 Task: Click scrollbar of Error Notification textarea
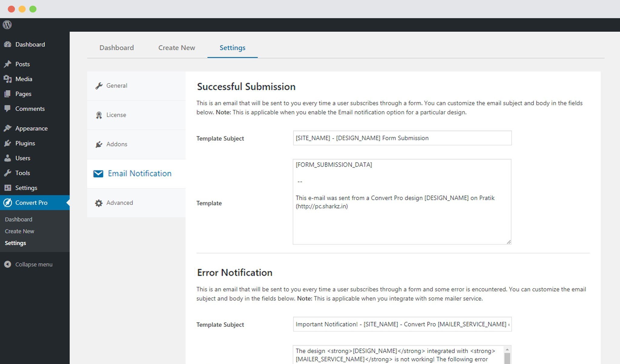(x=507, y=359)
